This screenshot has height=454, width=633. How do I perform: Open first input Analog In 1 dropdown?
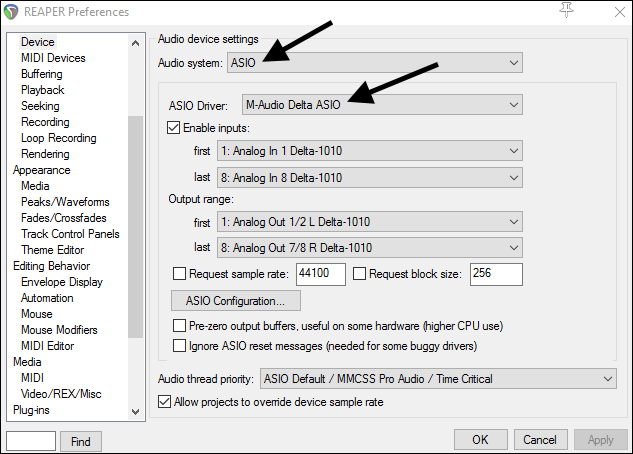369,151
